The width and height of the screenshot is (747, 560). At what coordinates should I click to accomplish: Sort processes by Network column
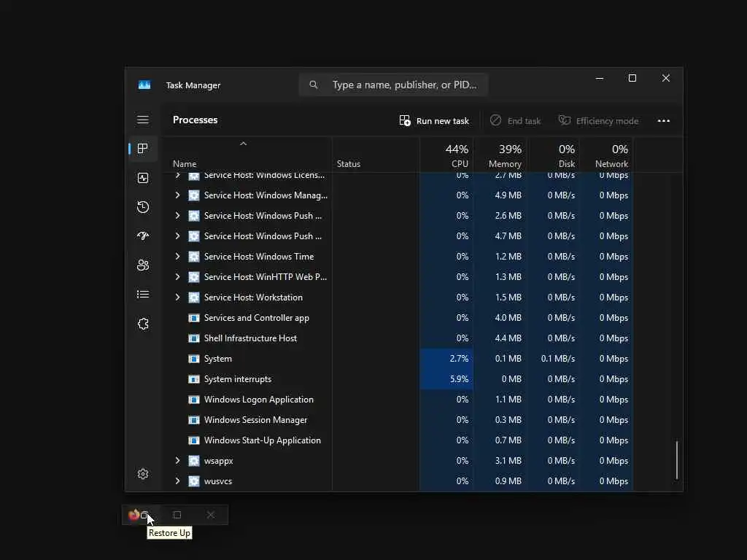(x=607, y=156)
